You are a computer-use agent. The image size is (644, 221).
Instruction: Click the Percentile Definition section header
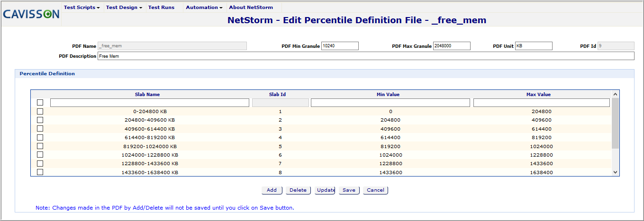(47, 74)
